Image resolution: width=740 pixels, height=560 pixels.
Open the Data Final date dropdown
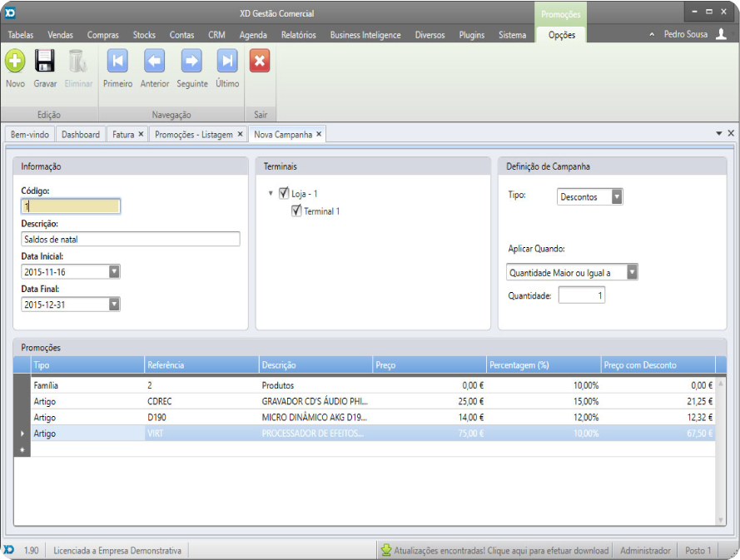[114, 305]
